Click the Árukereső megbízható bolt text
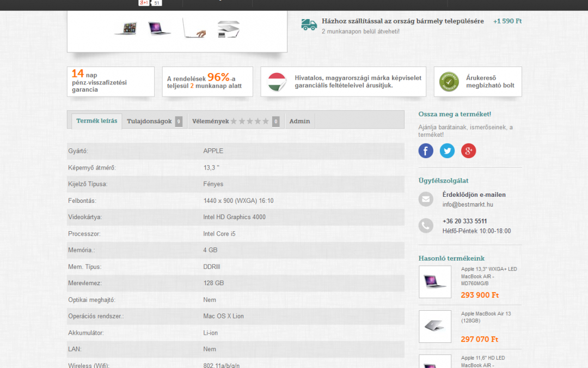The height and width of the screenshot is (368, 588). (x=490, y=81)
